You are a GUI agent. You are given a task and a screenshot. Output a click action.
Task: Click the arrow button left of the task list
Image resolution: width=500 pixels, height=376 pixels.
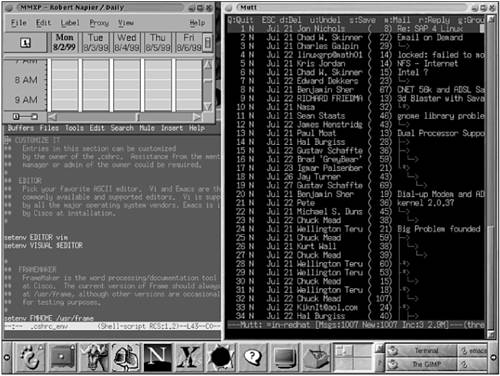coord(379,349)
